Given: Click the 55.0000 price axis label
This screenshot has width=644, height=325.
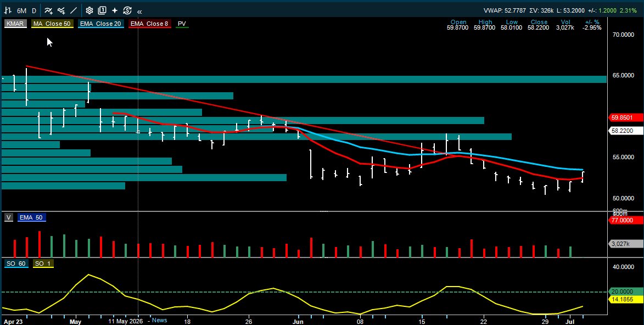Looking at the screenshot, I should [623, 158].
